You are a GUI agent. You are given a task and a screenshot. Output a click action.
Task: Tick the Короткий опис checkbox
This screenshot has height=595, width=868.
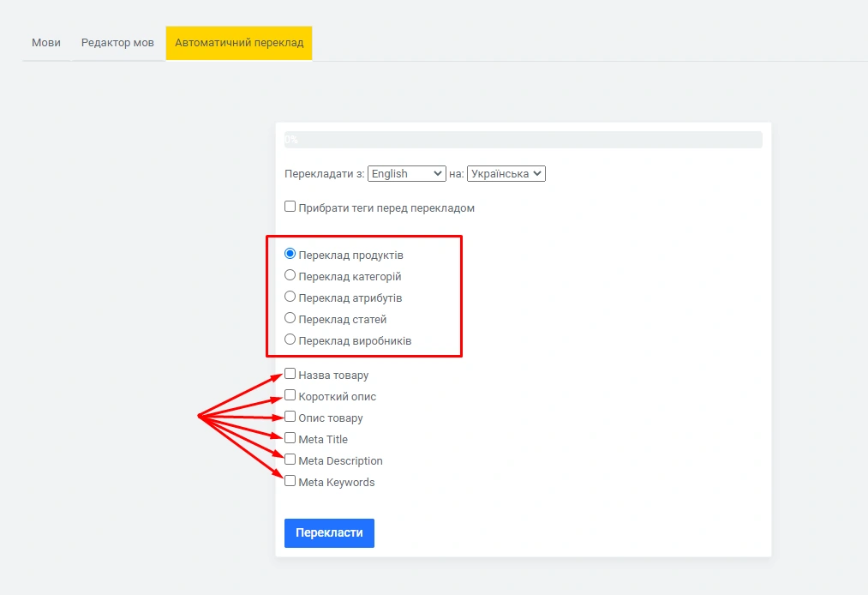pos(290,395)
